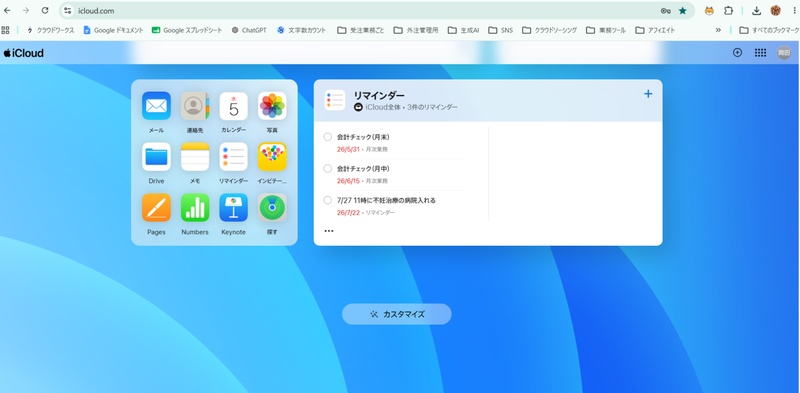This screenshot has width=800, height=393.
Task: Open the クラウドワークス bookmark
Action: [x=50, y=30]
